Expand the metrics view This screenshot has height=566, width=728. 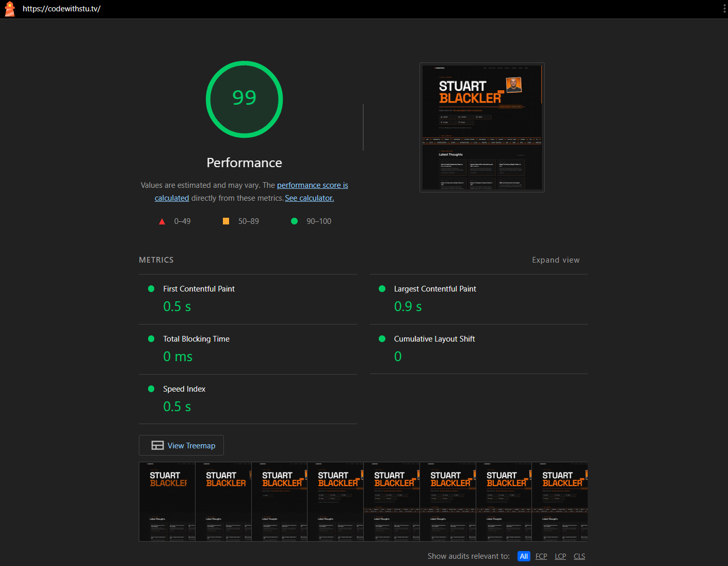click(x=556, y=260)
